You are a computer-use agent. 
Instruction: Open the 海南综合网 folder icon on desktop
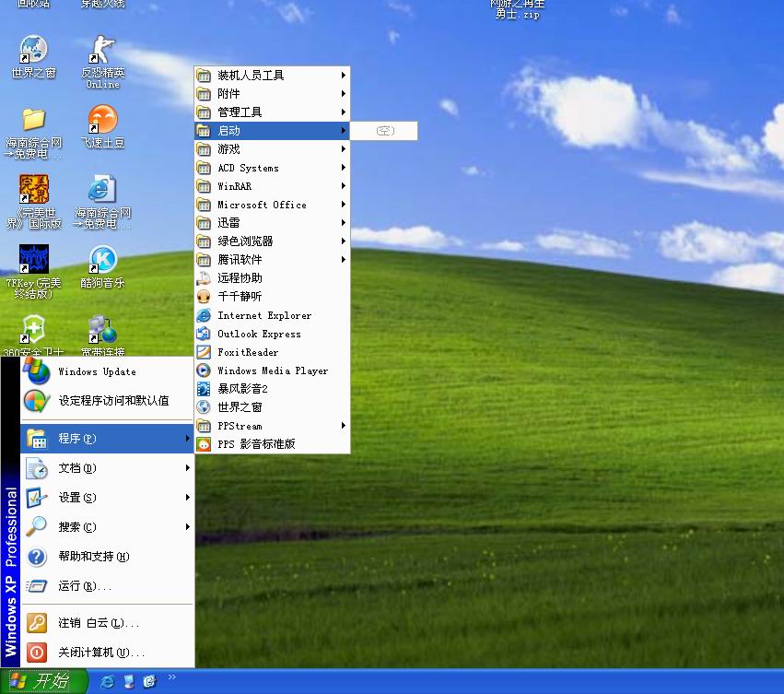(33, 134)
